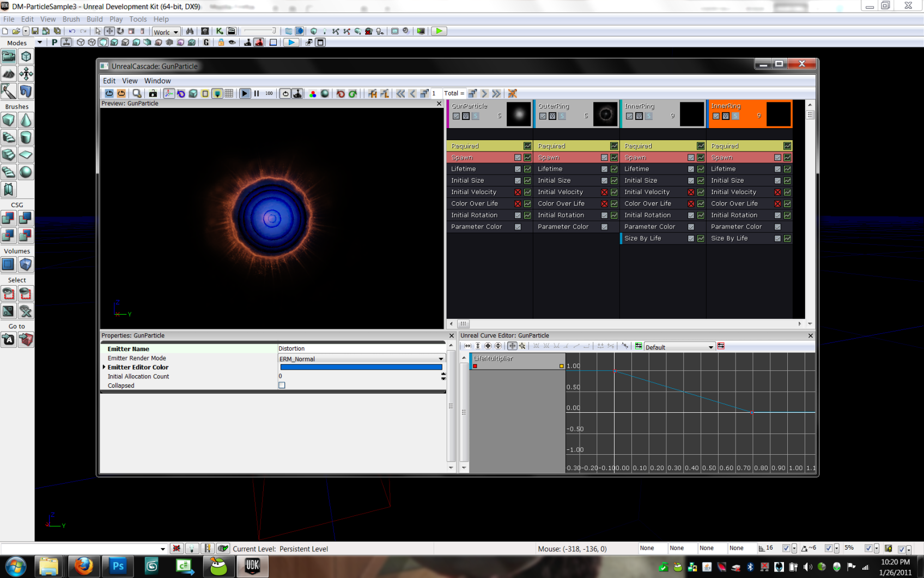Click the green Play In Editor arrow

pos(439,31)
